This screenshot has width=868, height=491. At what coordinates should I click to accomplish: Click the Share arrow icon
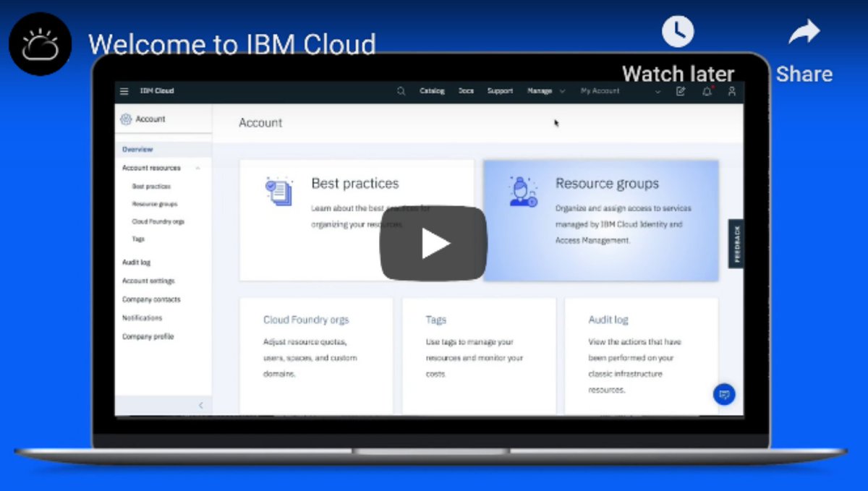[804, 32]
